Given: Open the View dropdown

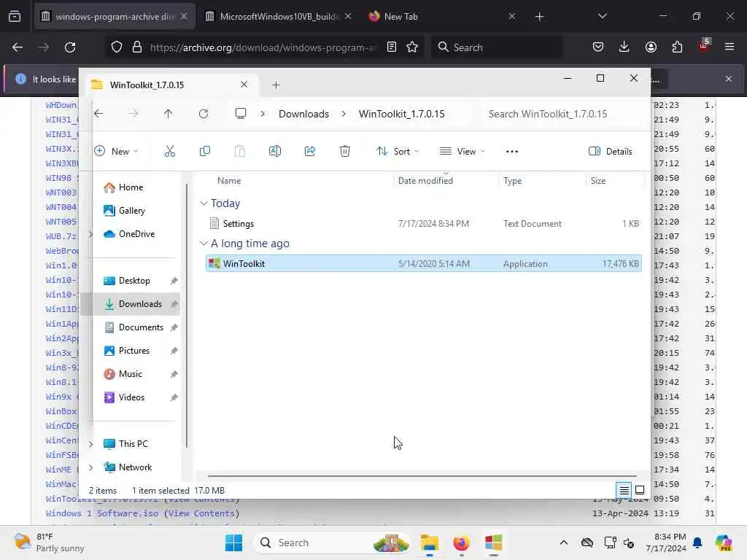Looking at the screenshot, I should pos(462,152).
